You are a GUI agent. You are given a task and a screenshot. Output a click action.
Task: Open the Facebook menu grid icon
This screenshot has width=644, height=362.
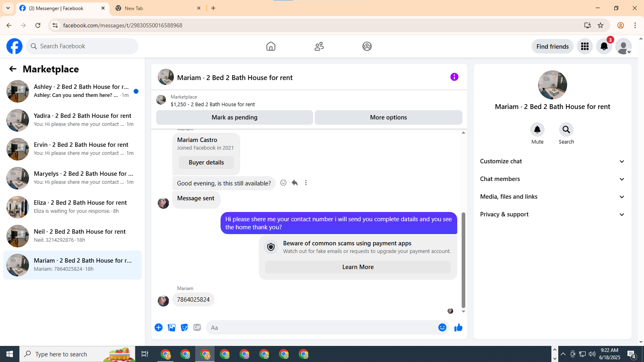coord(585,46)
